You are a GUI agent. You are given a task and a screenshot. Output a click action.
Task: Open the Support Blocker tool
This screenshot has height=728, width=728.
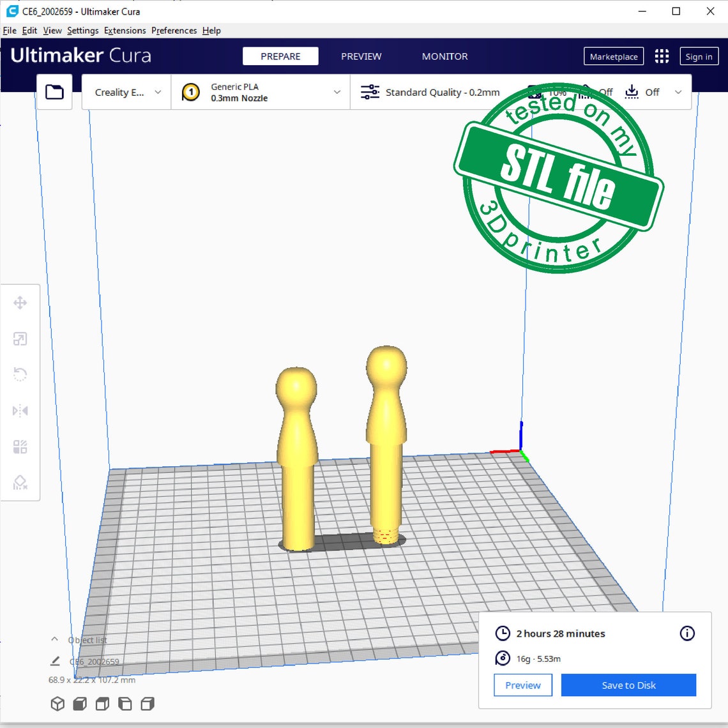[x=20, y=482]
